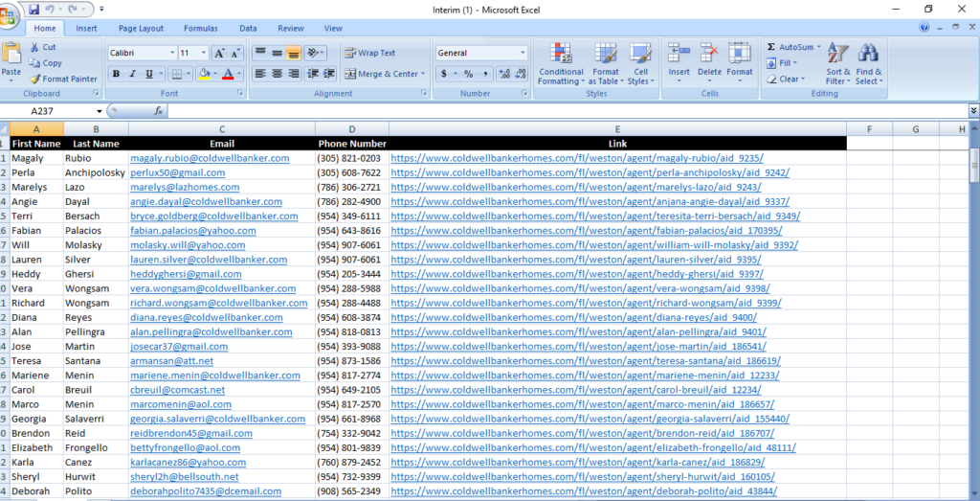Switch to the Insert tab
Viewport: 980px width, 501px height.
(x=86, y=28)
